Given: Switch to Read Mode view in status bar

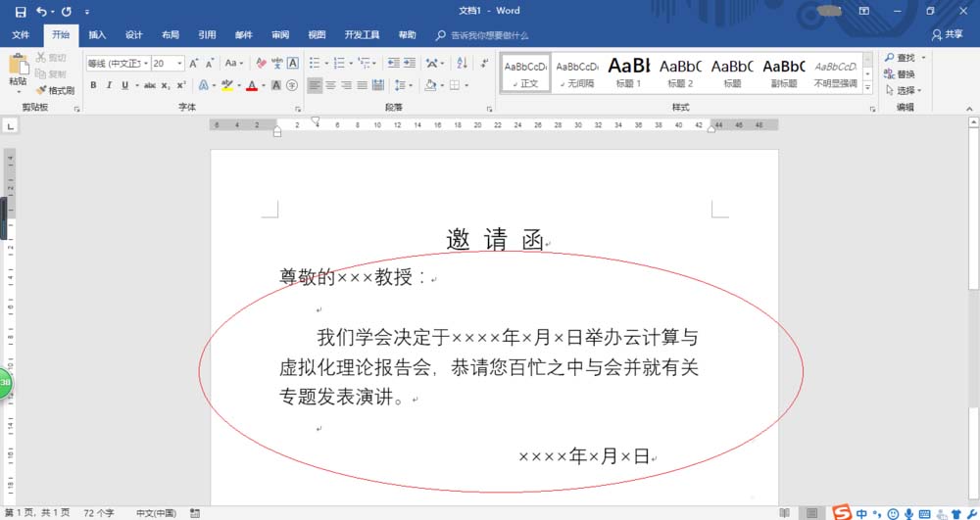Looking at the screenshot, I should (x=784, y=513).
